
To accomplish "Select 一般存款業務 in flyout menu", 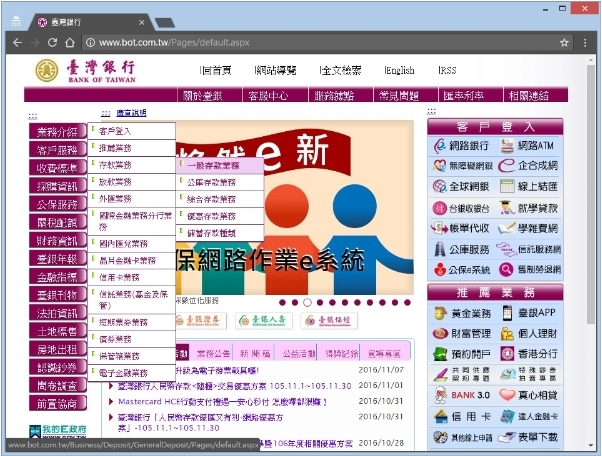I will [x=220, y=165].
